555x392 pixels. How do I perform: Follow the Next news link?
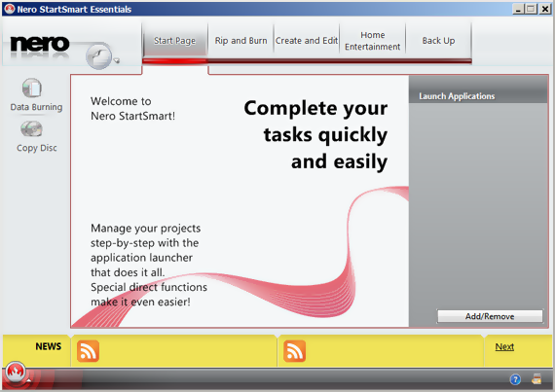504,346
